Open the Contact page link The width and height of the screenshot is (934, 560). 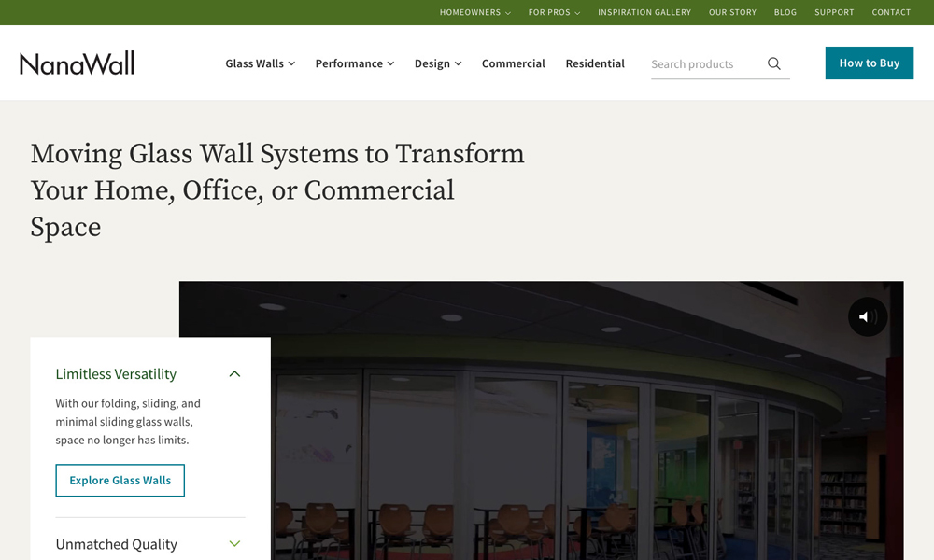(x=891, y=12)
